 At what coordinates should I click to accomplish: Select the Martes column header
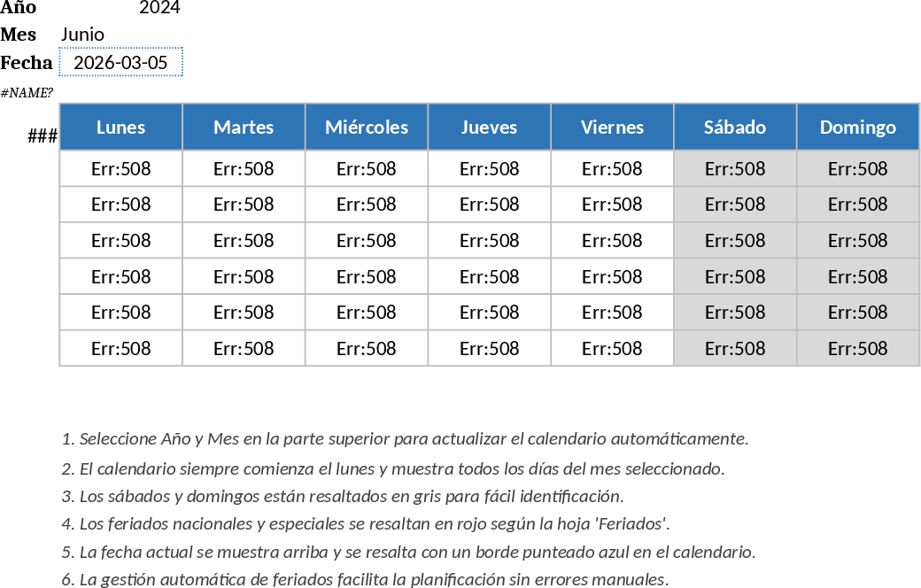click(x=244, y=127)
